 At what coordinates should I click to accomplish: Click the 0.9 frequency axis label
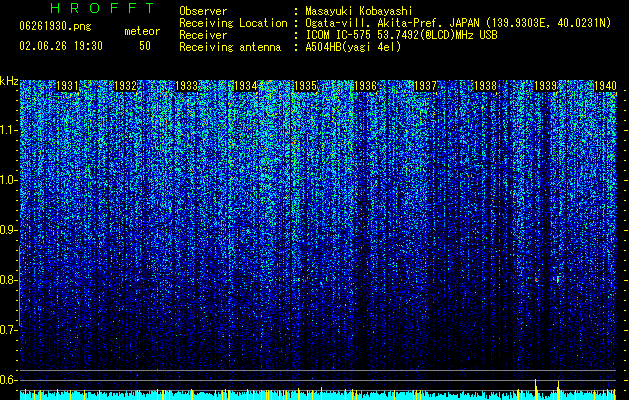pyautogui.click(x=8, y=230)
